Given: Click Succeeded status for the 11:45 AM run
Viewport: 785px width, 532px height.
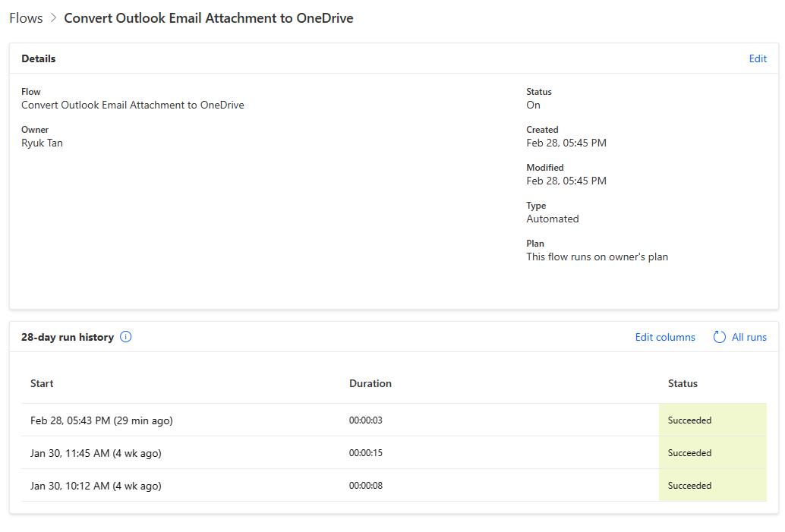Looking at the screenshot, I should [x=712, y=452].
